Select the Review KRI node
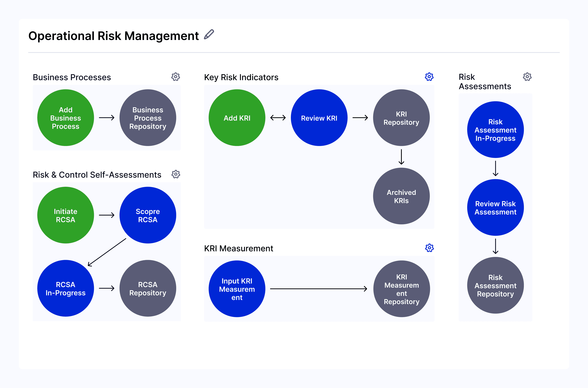Image resolution: width=588 pixels, height=388 pixels. pyautogui.click(x=319, y=118)
